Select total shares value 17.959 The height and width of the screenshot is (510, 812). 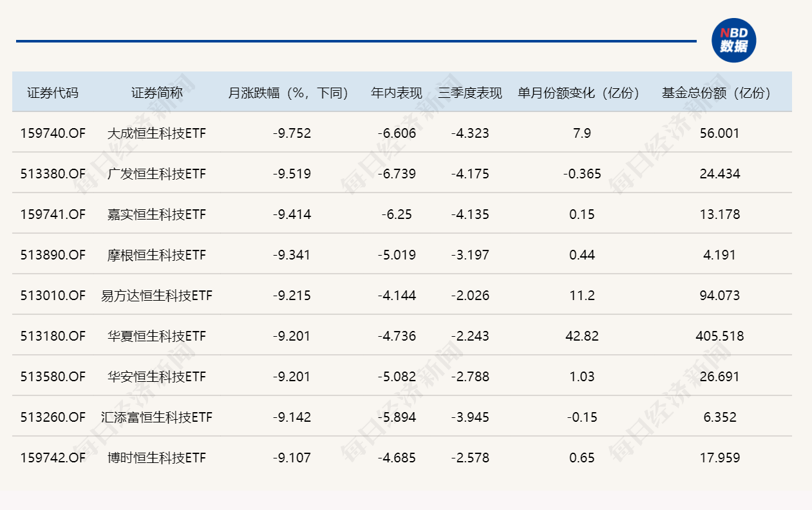pyautogui.click(x=720, y=458)
